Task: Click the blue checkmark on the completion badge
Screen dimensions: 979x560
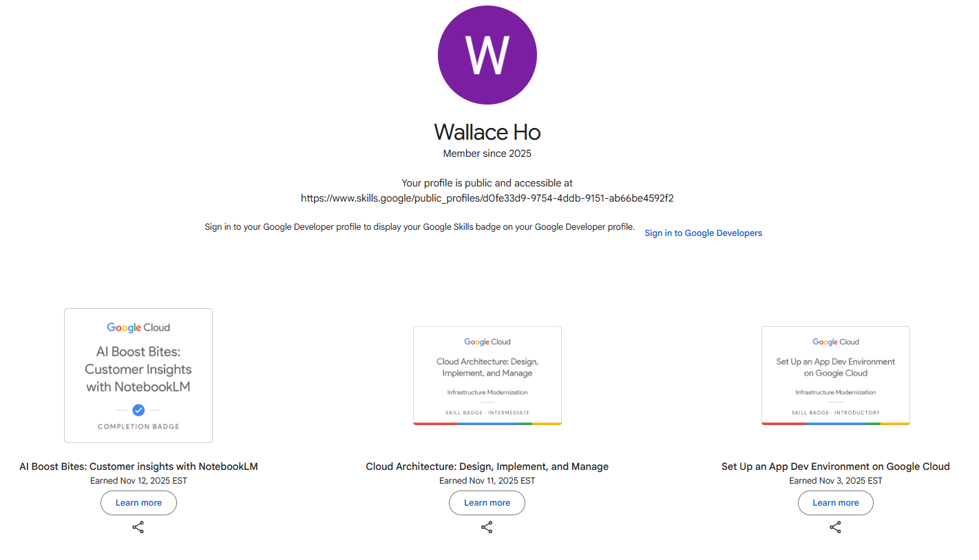Action: (x=138, y=410)
